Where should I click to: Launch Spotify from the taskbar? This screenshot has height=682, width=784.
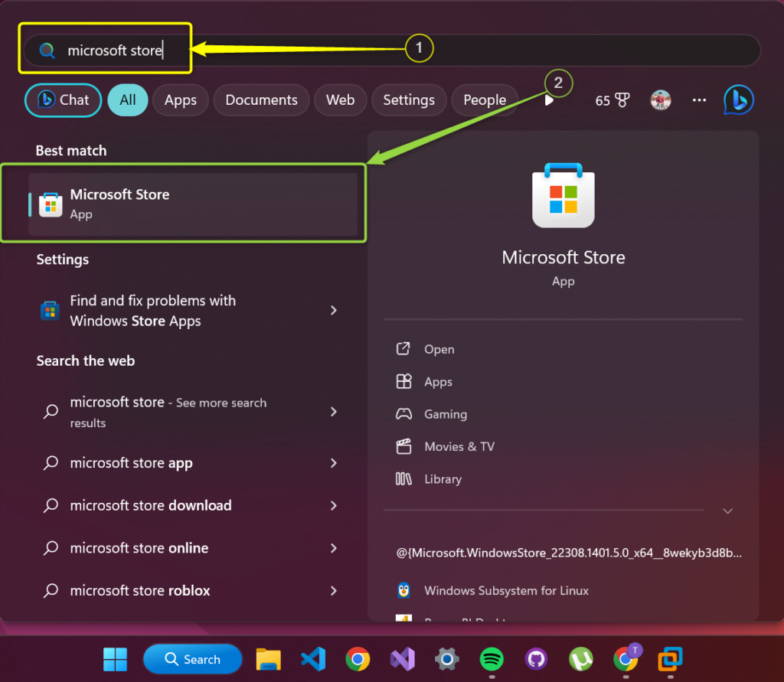pyautogui.click(x=491, y=659)
